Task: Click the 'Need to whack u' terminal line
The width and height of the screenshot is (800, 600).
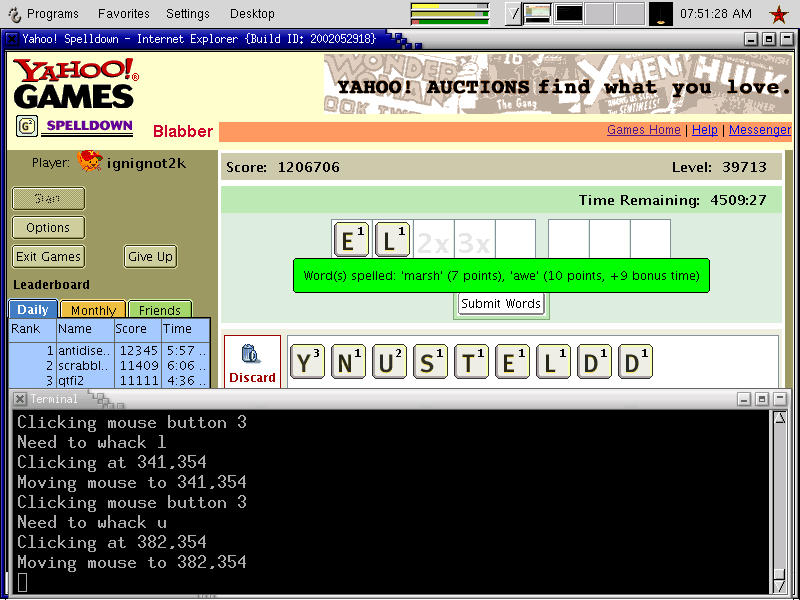Action: tap(92, 522)
